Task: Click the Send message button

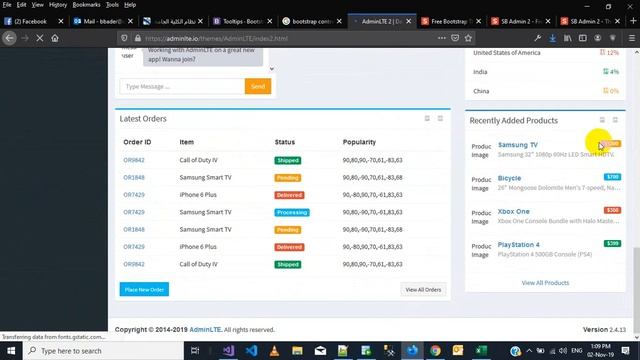Action: click(258, 87)
